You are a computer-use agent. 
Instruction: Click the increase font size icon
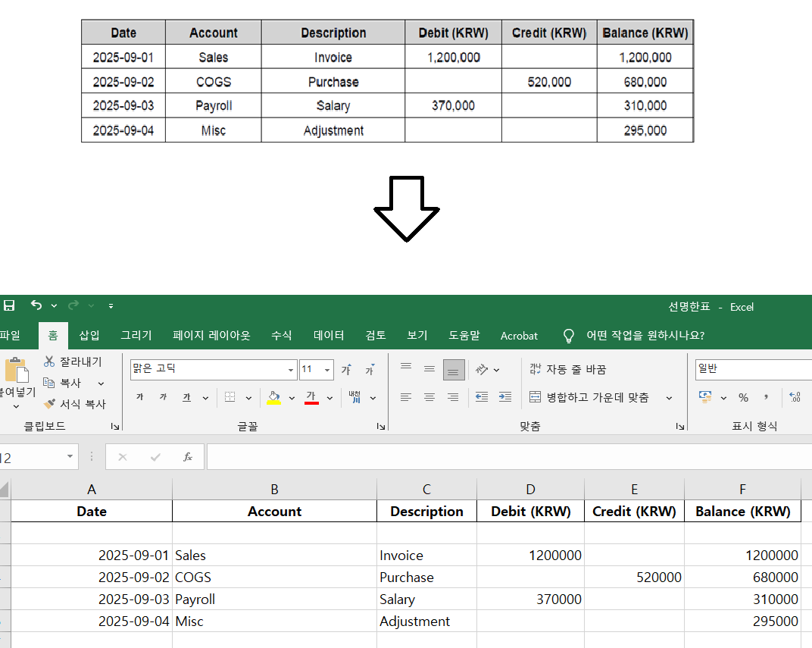[x=346, y=370]
